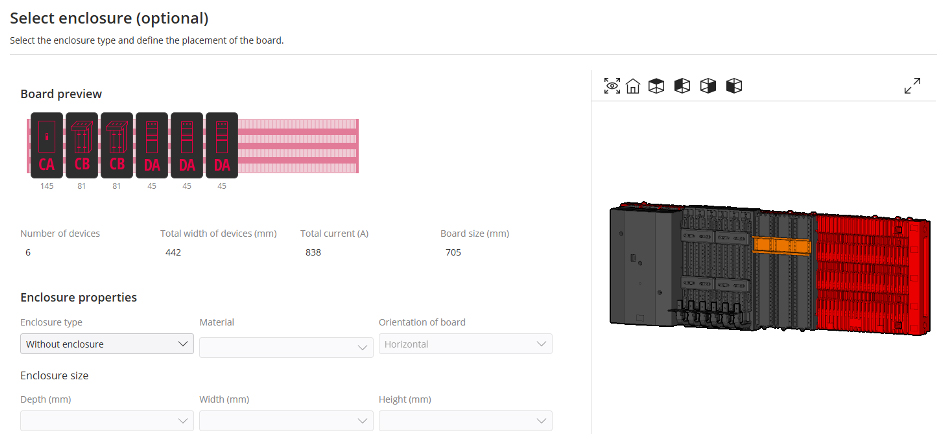The image size is (948, 442).
Task: Select the first CB device tile
Action: 82,145
